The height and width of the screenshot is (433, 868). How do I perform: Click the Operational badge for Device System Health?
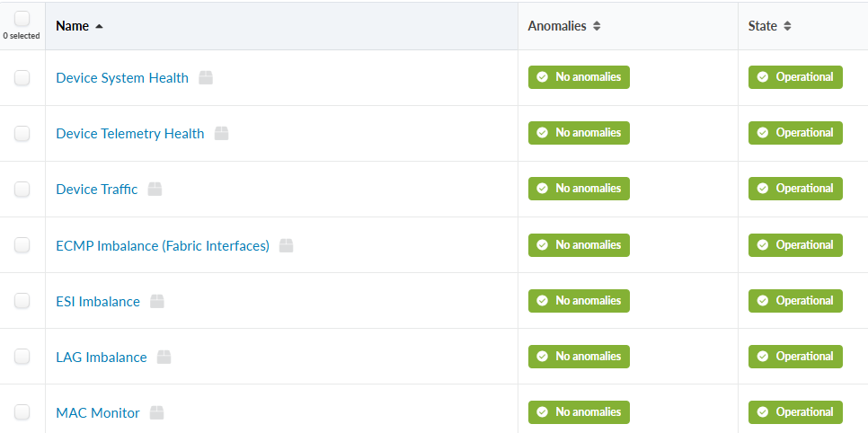click(795, 77)
